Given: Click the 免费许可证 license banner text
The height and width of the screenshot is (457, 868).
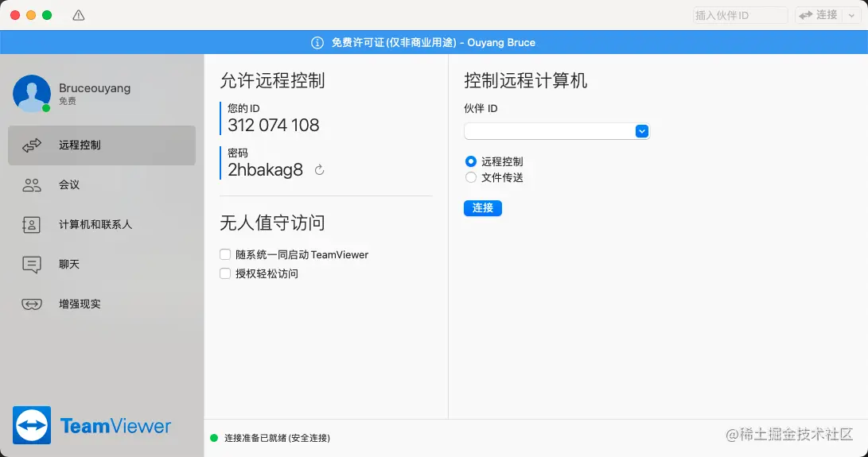Looking at the screenshot, I should click(434, 43).
